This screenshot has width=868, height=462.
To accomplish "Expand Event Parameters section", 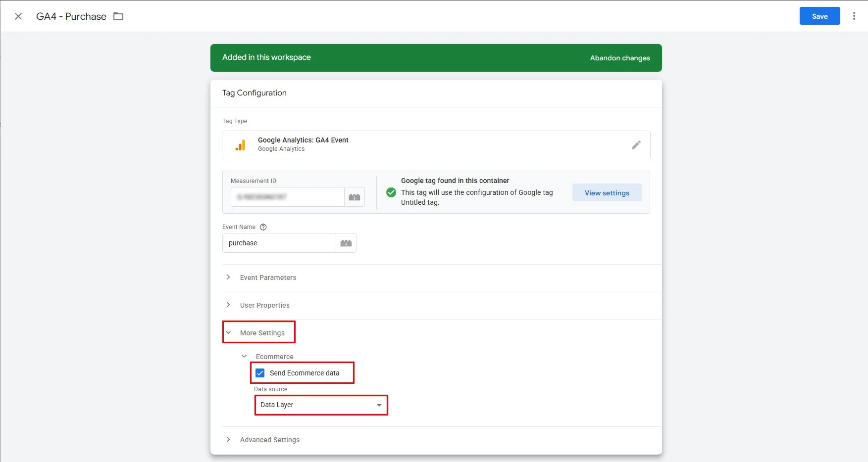I will [268, 277].
